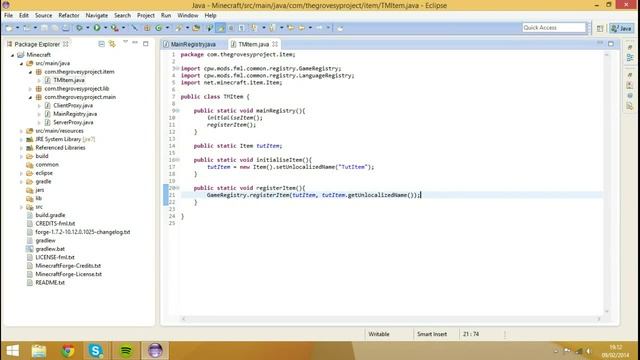Viewport: 640px width, 360px height.
Task: Open Skype from the taskbar
Action: coord(96,351)
